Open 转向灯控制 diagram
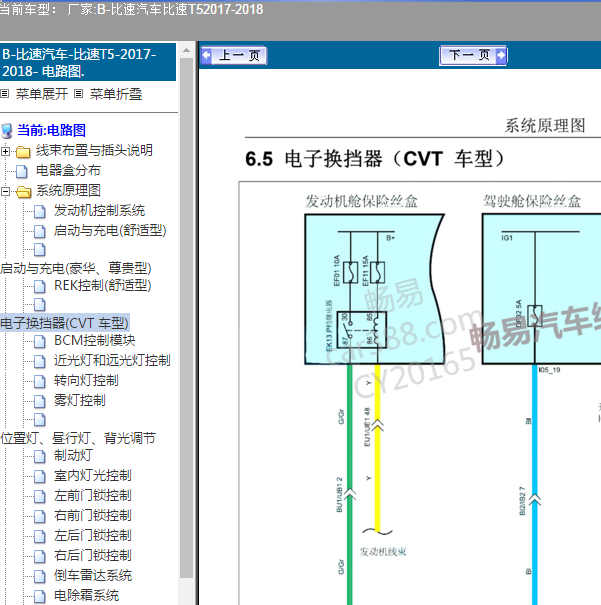The height and width of the screenshot is (605, 601). (86, 380)
